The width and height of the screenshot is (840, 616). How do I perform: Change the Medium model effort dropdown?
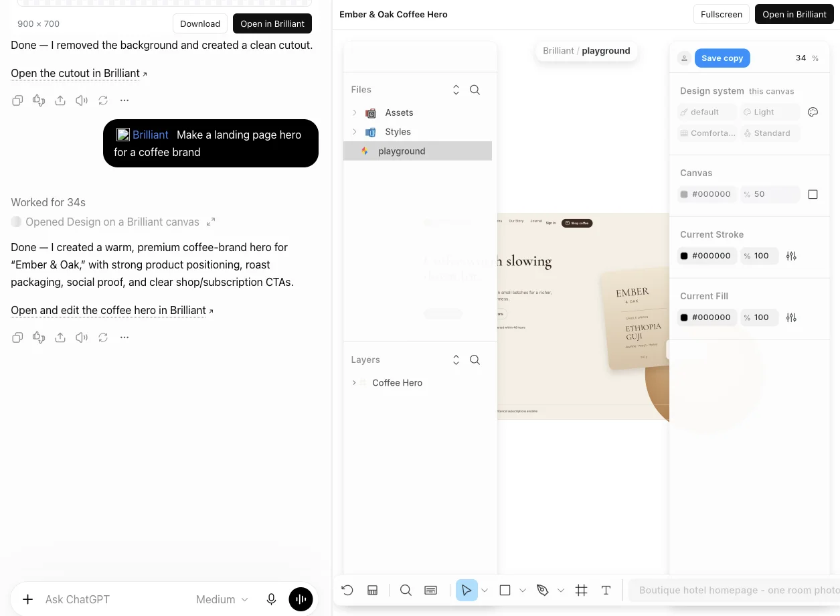click(222, 599)
